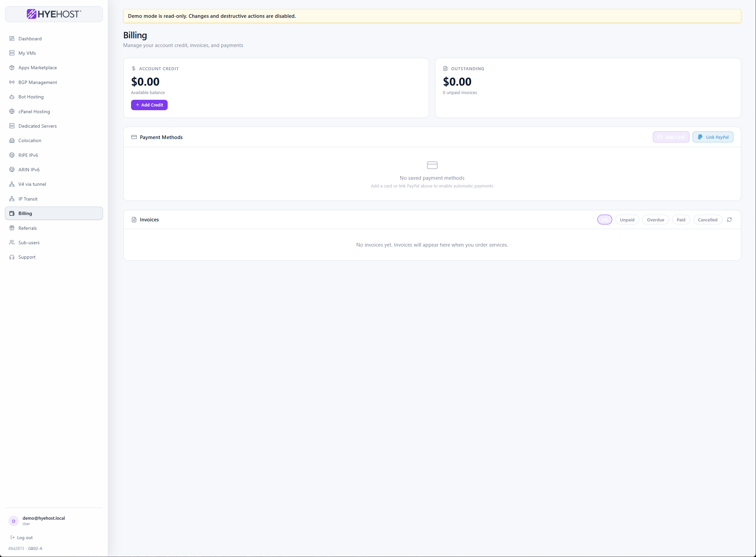Filter invoices by Unpaid
The height and width of the screenshot is (557, 756).
pyautogui.click(x=627, y=220)
